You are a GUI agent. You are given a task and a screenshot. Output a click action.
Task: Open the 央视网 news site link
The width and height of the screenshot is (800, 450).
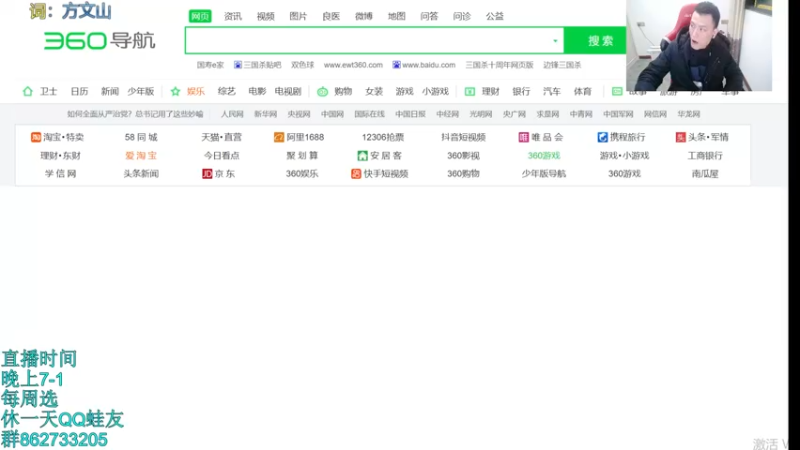point(299,114)
